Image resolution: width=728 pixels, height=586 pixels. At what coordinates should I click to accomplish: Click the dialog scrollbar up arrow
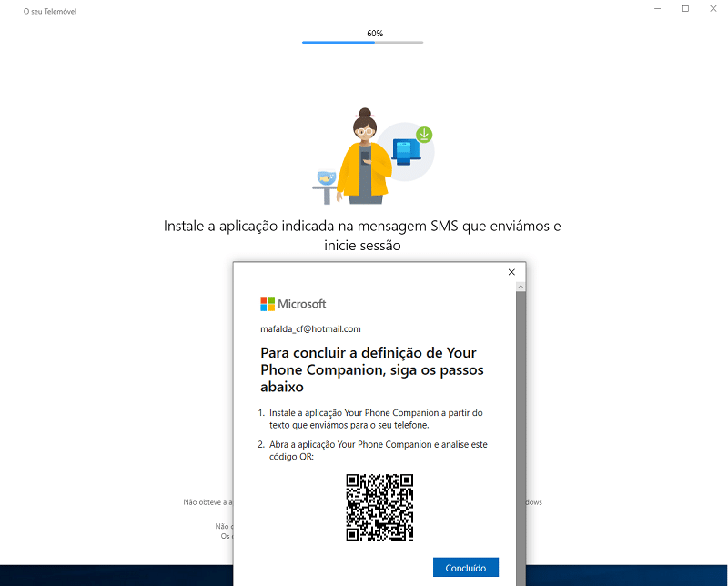point(521,287)
